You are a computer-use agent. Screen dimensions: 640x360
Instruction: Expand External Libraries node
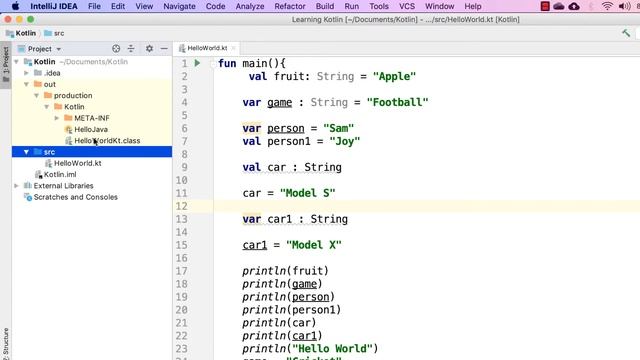tap(17, 186)
